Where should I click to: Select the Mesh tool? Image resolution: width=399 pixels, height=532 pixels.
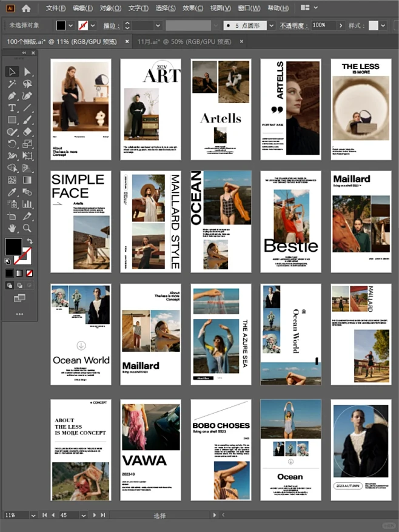pos(12,180)
